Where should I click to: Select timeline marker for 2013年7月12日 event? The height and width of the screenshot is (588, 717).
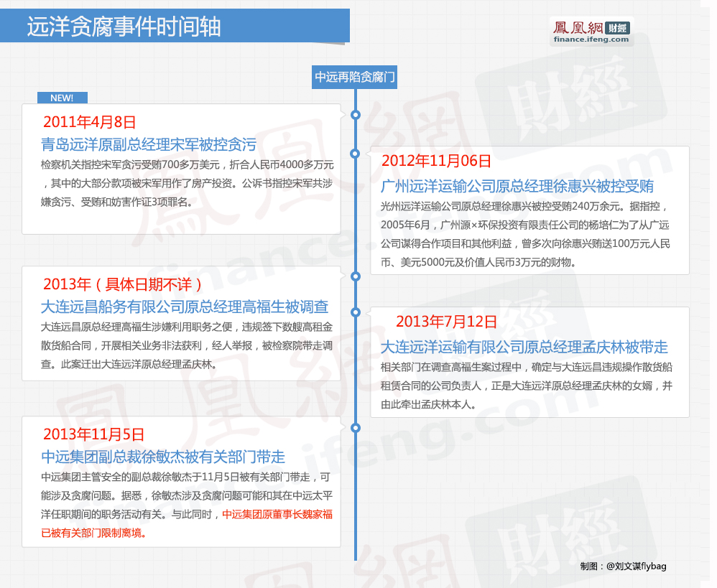coord(356,312)
